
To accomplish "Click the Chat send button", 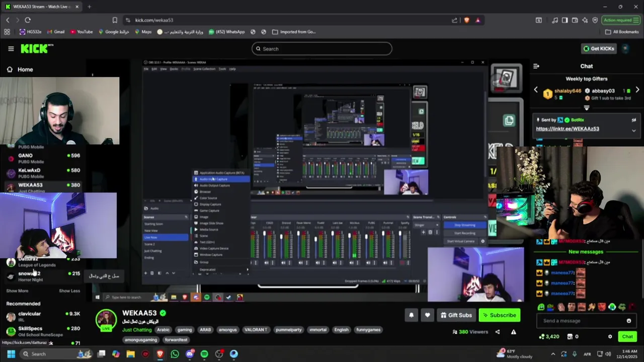I will 627,337.
